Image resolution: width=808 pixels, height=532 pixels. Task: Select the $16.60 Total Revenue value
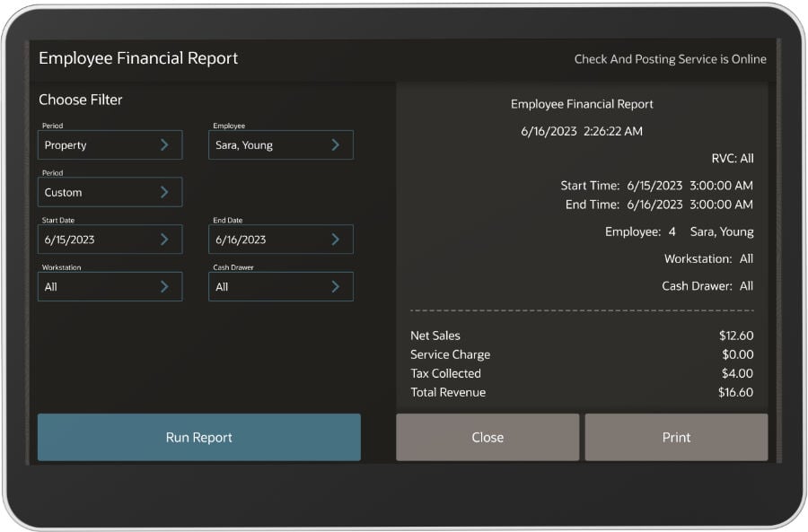[736, 392]
